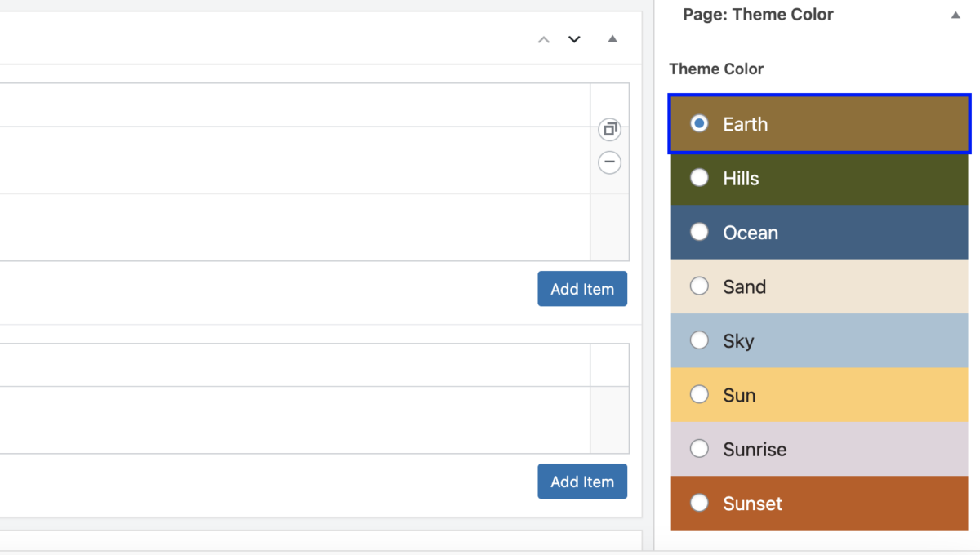Screen dimensions: 980x555
Task: Select the Hills theme radio button
Action: click(x=699, y=178)
